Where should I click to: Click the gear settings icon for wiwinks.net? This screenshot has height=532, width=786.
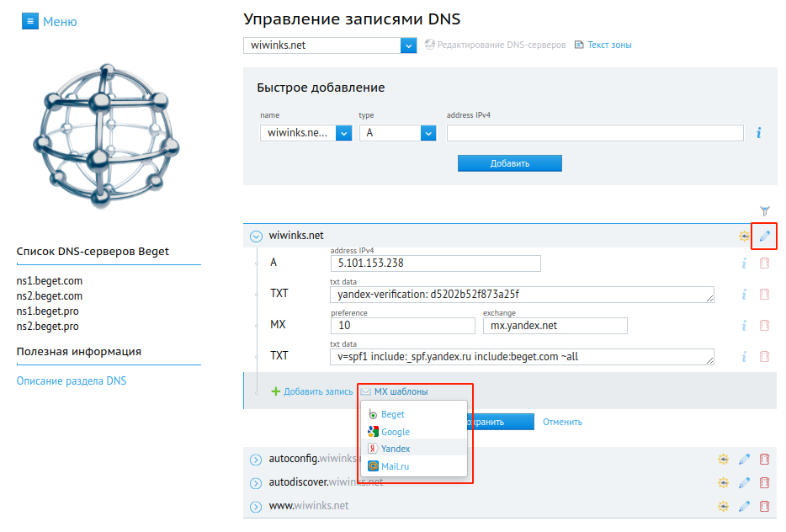(744, 237)
